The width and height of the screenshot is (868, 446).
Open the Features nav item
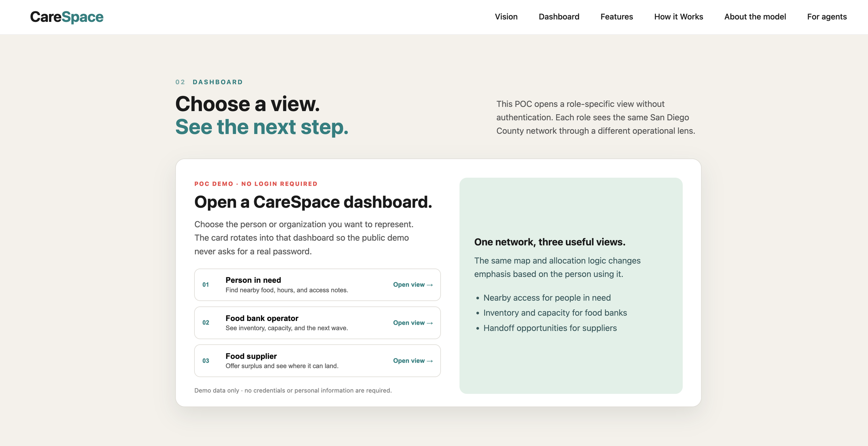coord(617,17)
